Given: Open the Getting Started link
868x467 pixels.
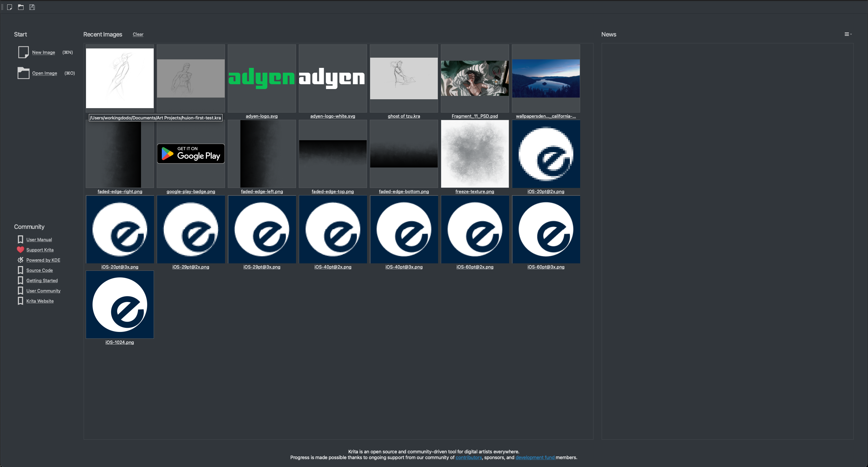Looking at the screenshot, I should (42, 280).
